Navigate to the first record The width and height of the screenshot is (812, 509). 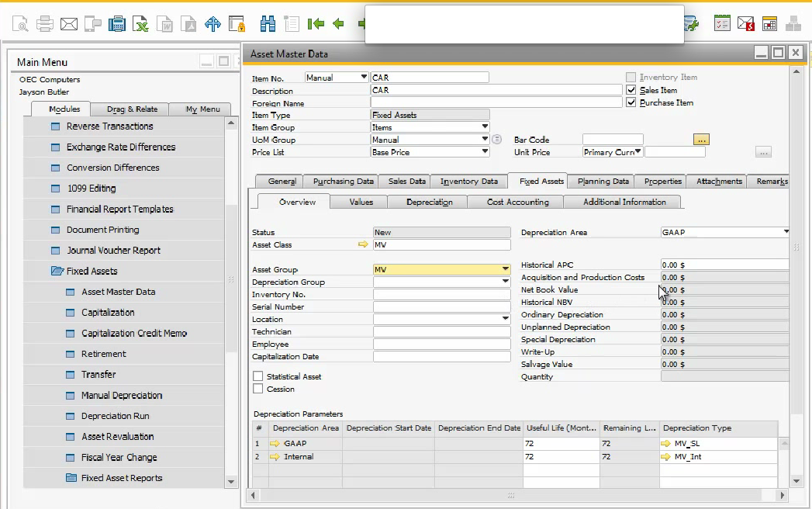tap(316, 23)
